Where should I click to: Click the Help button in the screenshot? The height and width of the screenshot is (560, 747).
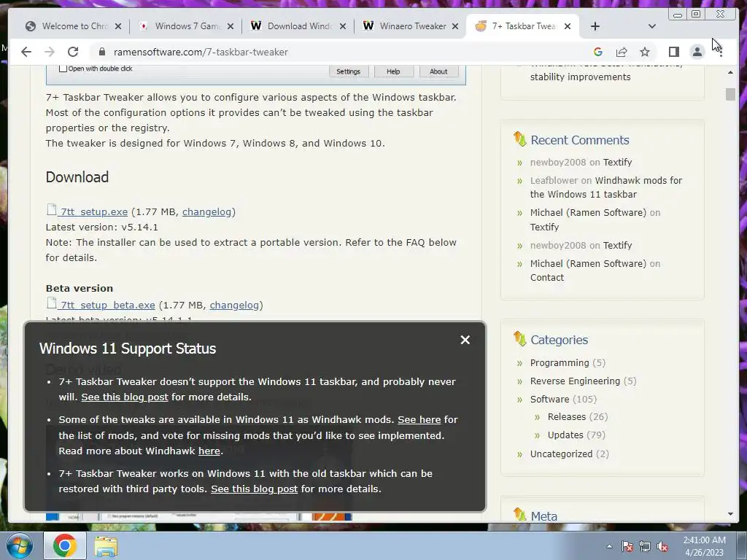click(393, 71)
